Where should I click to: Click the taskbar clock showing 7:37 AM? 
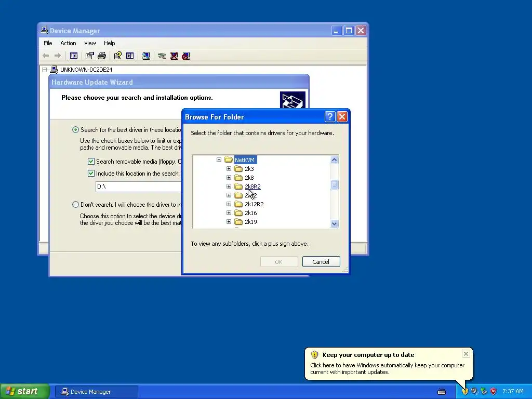[513, 392]
